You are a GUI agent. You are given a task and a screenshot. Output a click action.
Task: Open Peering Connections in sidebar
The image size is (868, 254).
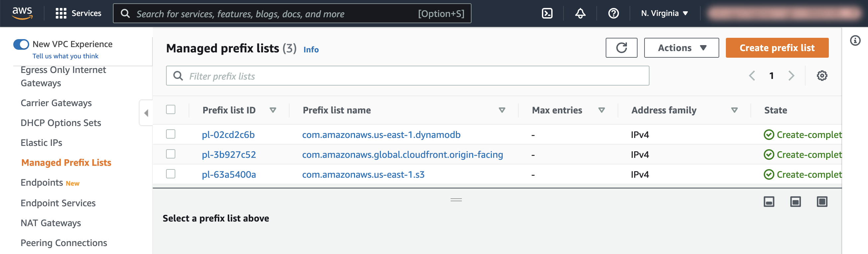64,243
